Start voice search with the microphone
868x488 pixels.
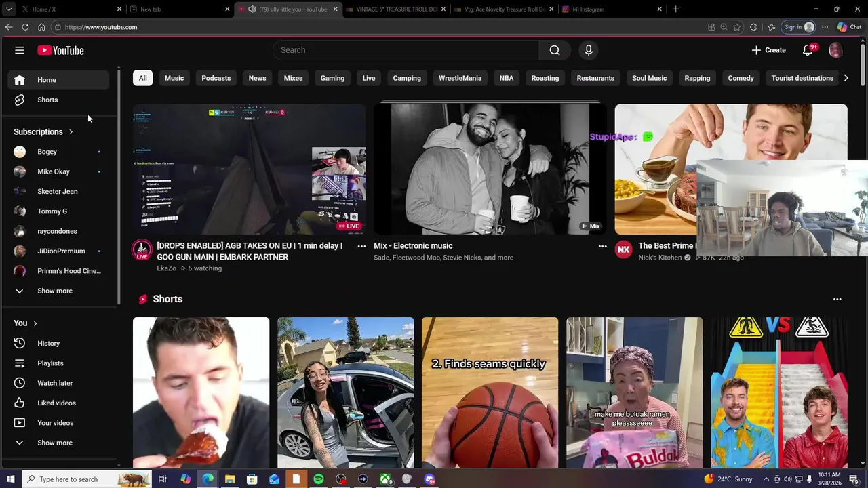589,50
